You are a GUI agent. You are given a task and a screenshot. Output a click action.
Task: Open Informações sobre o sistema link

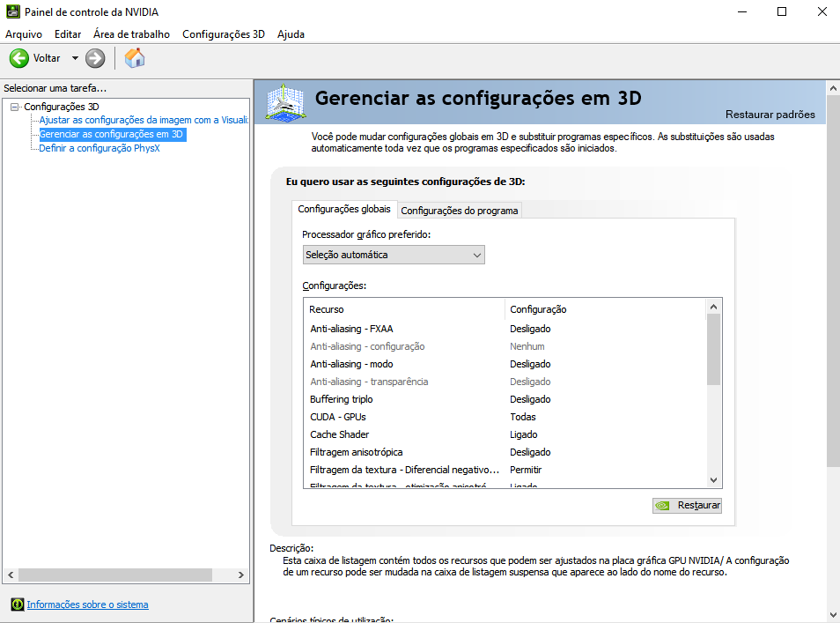pyautogui.click(x=87, y=604)
